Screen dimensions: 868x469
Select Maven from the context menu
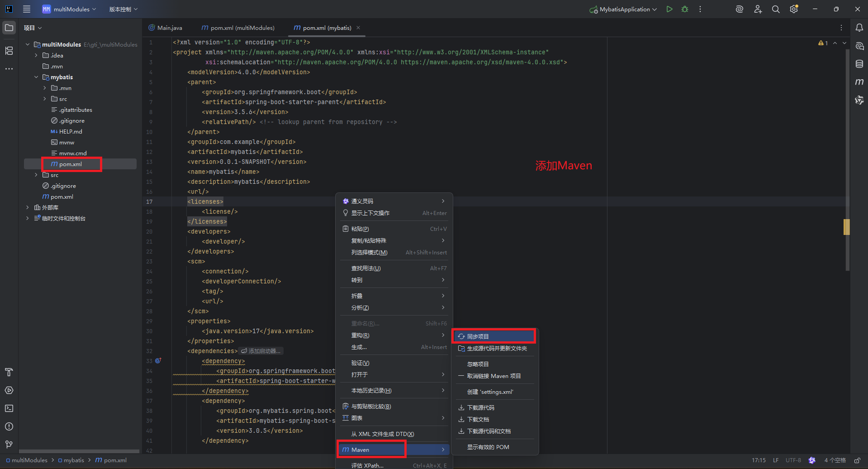[x=371, y=449]
